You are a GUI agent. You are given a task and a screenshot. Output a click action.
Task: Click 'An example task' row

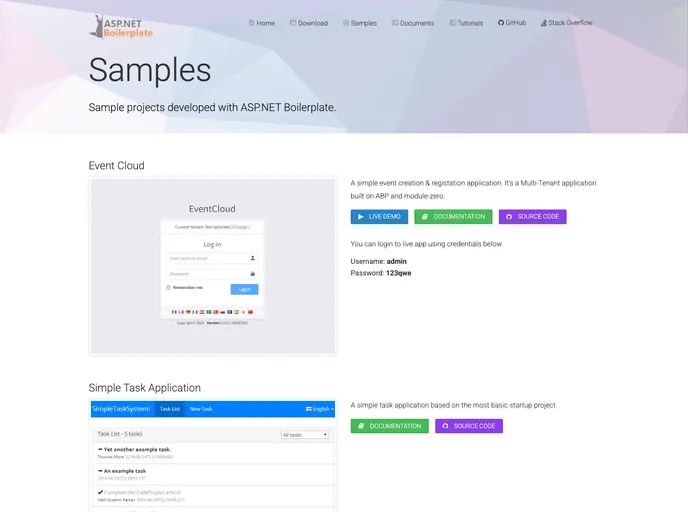point(213,474)
